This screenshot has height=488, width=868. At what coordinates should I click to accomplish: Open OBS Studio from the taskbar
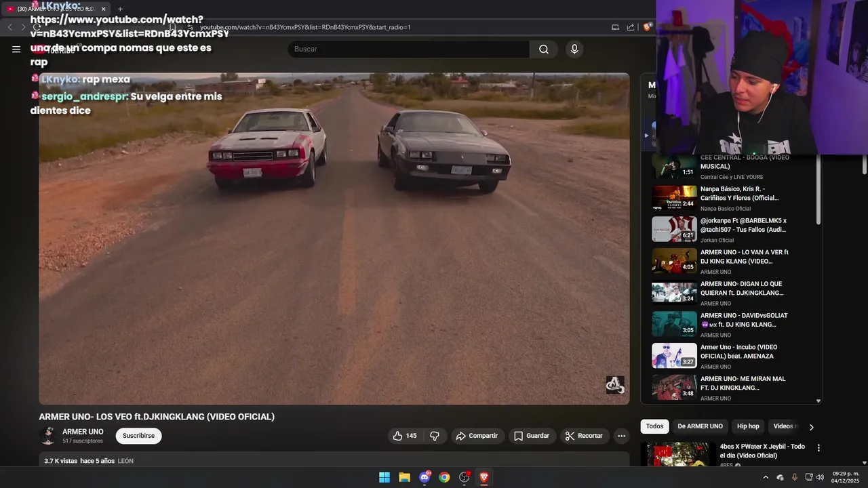point(465,477)
